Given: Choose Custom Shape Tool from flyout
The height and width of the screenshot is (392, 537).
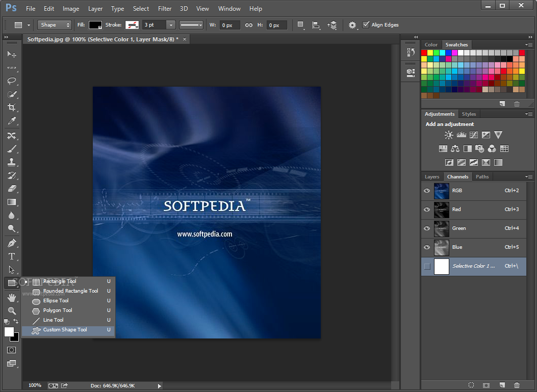Looking at the screenshot, I should [x=68, y=330].
